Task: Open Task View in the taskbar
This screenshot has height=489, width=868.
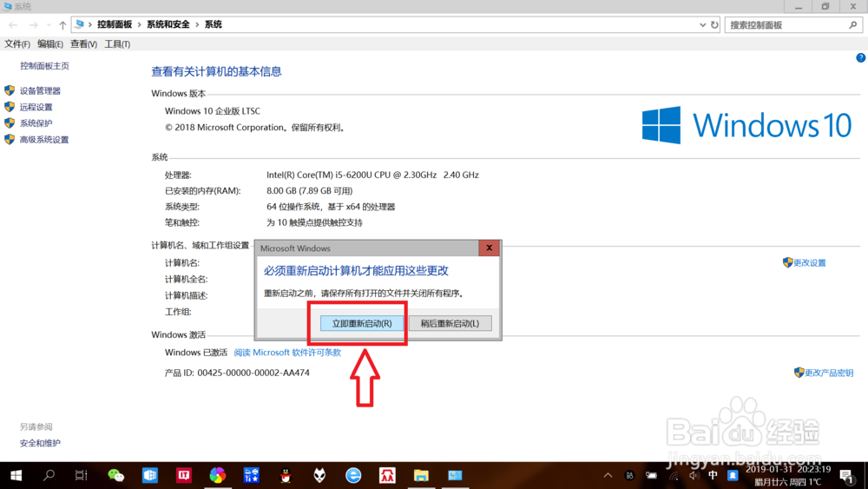Action: click(82, 475)
